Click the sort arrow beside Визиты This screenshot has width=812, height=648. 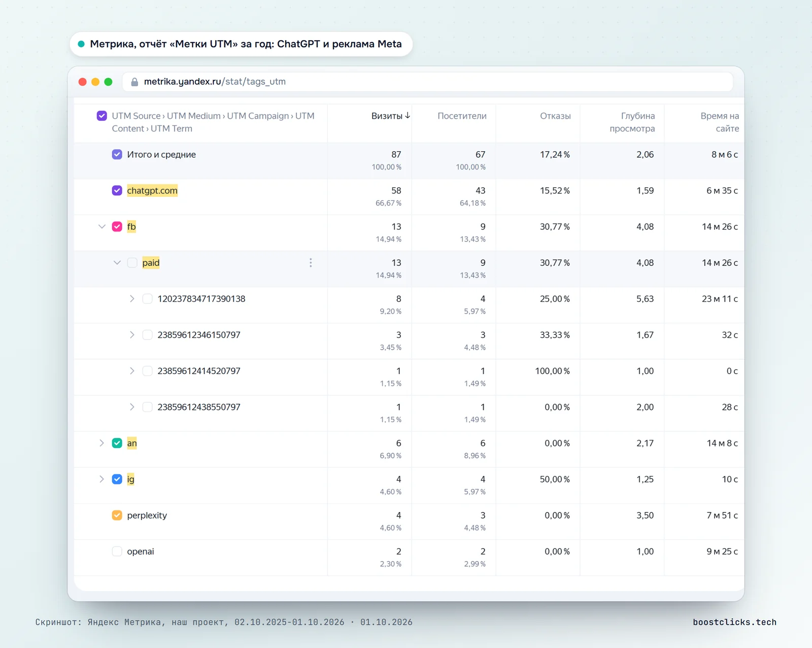coord(408,116)
